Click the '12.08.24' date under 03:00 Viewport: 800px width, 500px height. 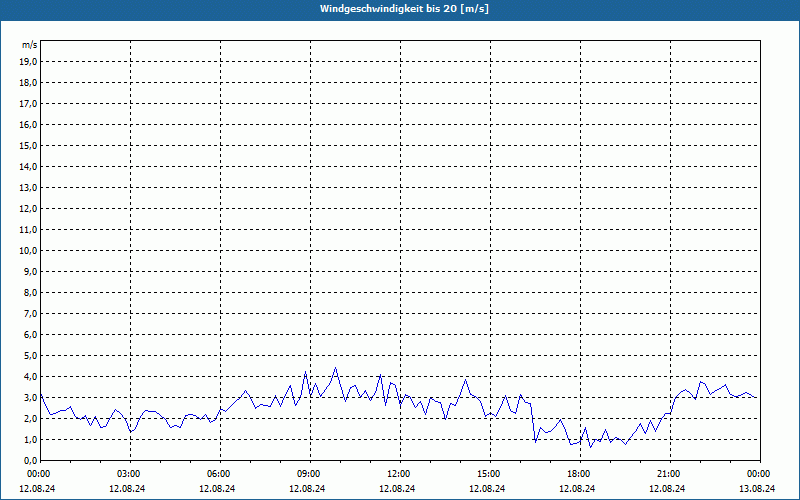click(x=127, y=488)
